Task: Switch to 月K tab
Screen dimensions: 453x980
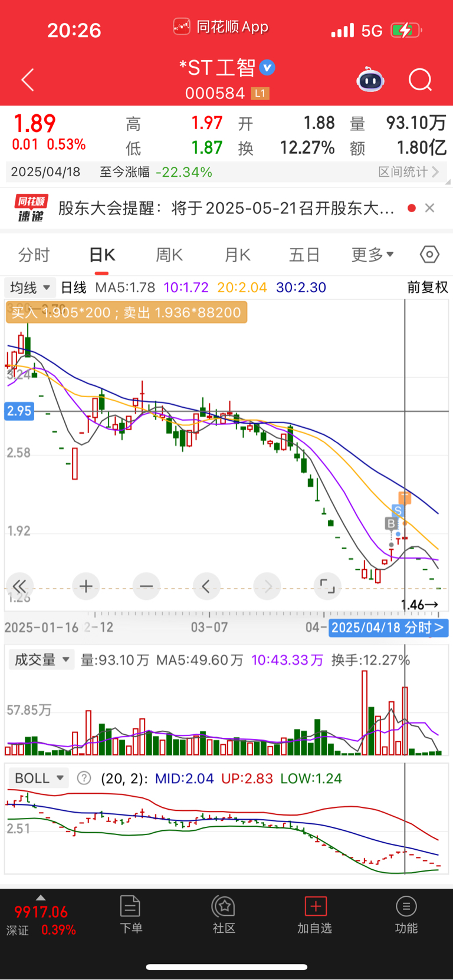Action: click(237, 255)
